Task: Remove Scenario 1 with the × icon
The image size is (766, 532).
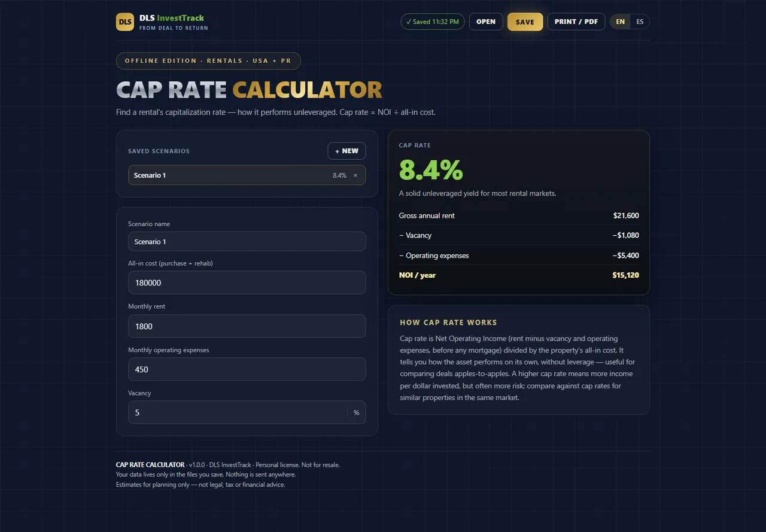Action: [x=355, y=175]
